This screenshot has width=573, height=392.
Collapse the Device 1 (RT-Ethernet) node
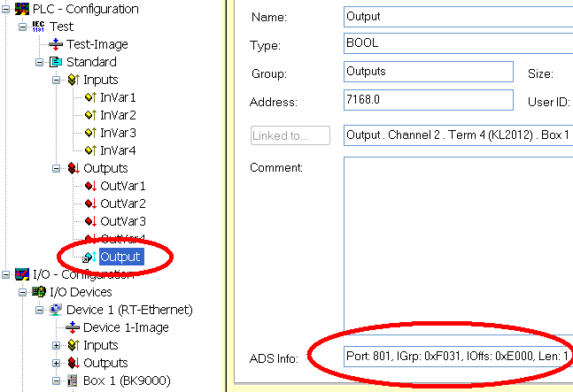coord(40,310)
